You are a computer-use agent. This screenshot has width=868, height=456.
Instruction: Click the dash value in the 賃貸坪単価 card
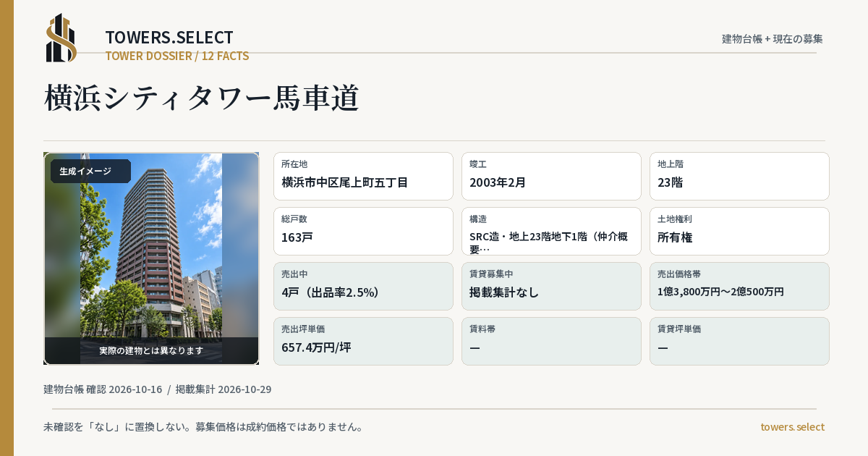663,347
